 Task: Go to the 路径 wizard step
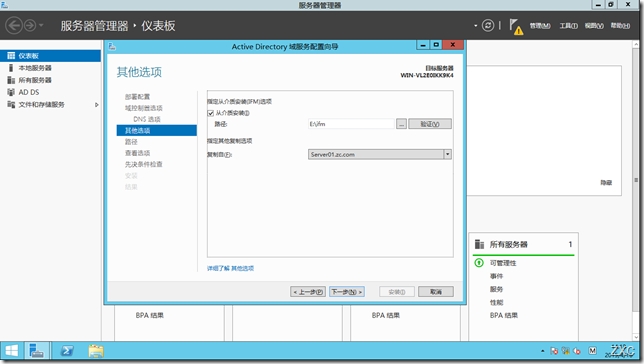pyautogui.click(x=131, y=142)
